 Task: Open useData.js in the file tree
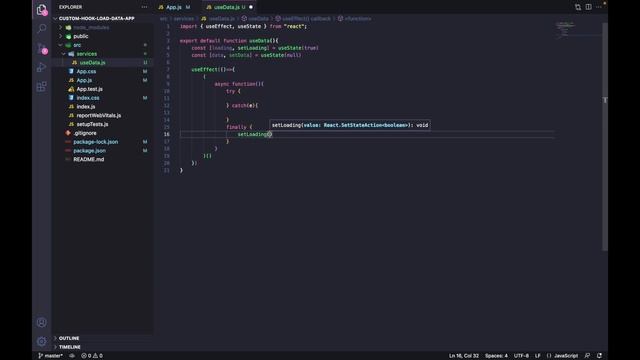(93, 62)
